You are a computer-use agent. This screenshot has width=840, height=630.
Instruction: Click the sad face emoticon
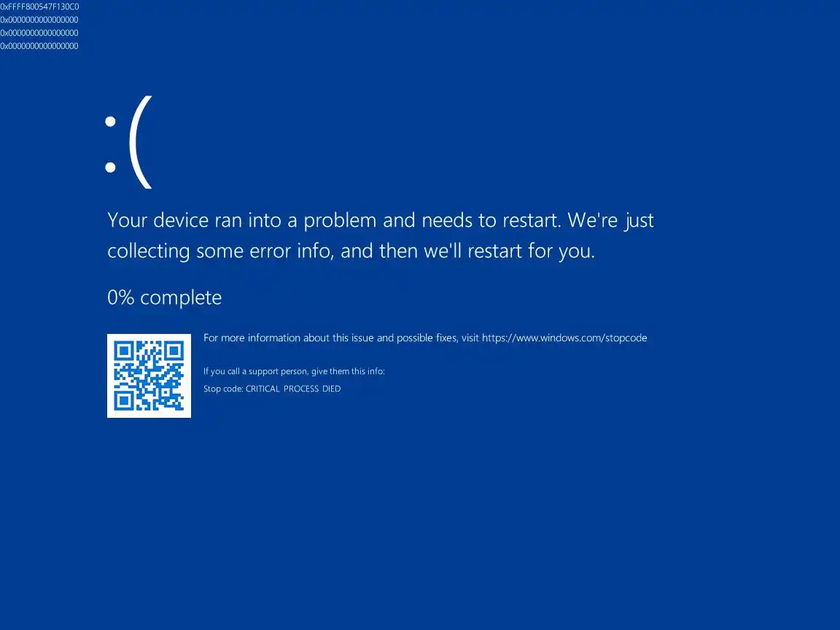click(x=128, y=142)
